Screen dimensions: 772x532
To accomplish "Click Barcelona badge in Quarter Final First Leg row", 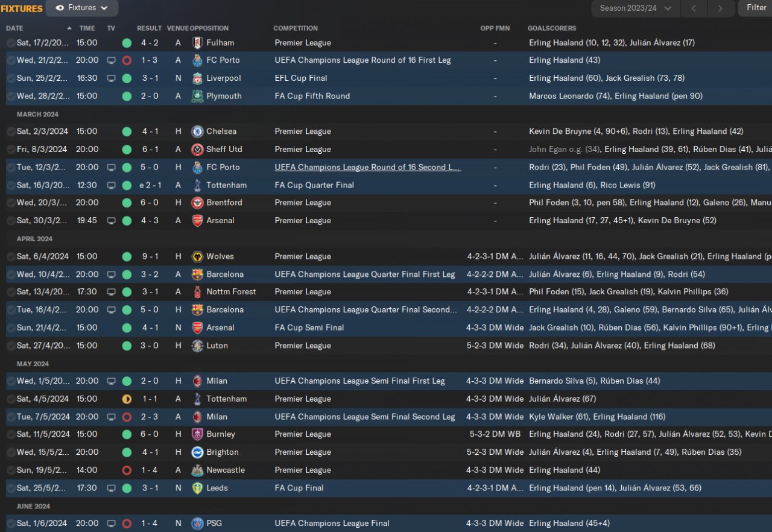I will click(x=197, y=274).
